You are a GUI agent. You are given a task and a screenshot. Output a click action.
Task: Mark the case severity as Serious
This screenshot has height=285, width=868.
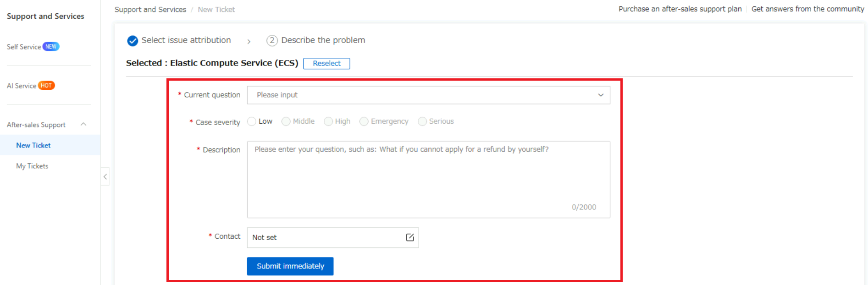pos(422,121)
